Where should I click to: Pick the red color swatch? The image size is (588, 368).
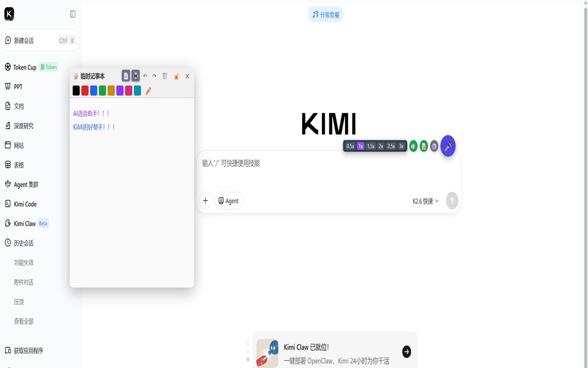(x=85, y=91)
